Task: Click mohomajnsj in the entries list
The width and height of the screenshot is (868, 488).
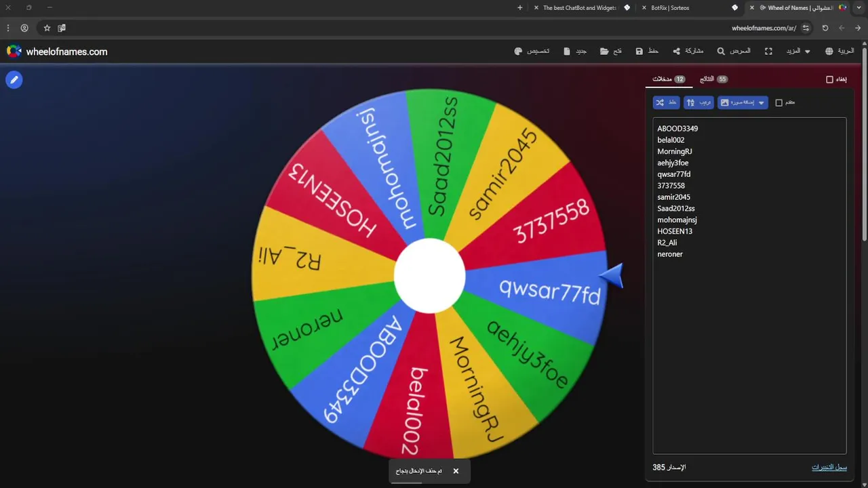Action: click(x=677, y=220)
